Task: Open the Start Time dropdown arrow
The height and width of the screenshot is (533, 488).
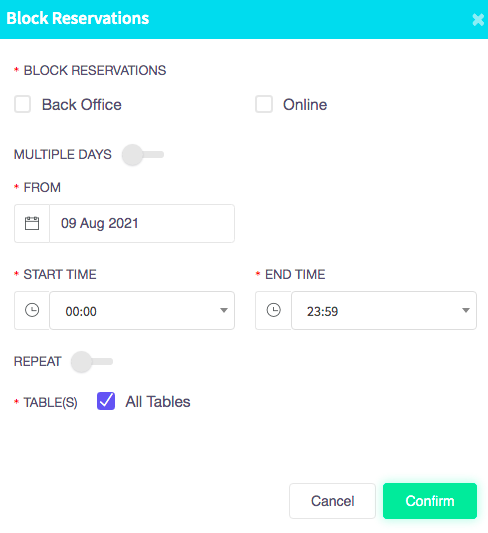Action: [224, 310]
